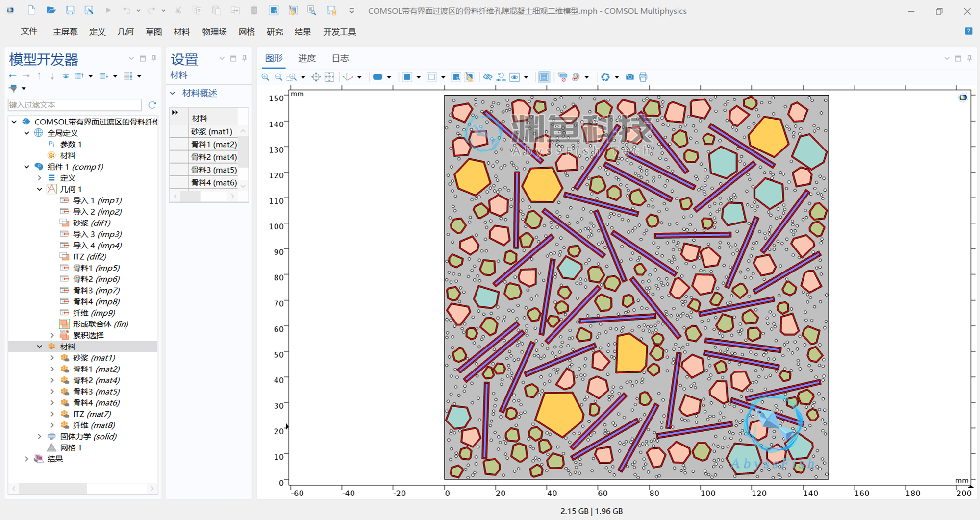Screen dimensions: 980x520
Task: Zoom in on the graphics view
Action: click(265, 77)
